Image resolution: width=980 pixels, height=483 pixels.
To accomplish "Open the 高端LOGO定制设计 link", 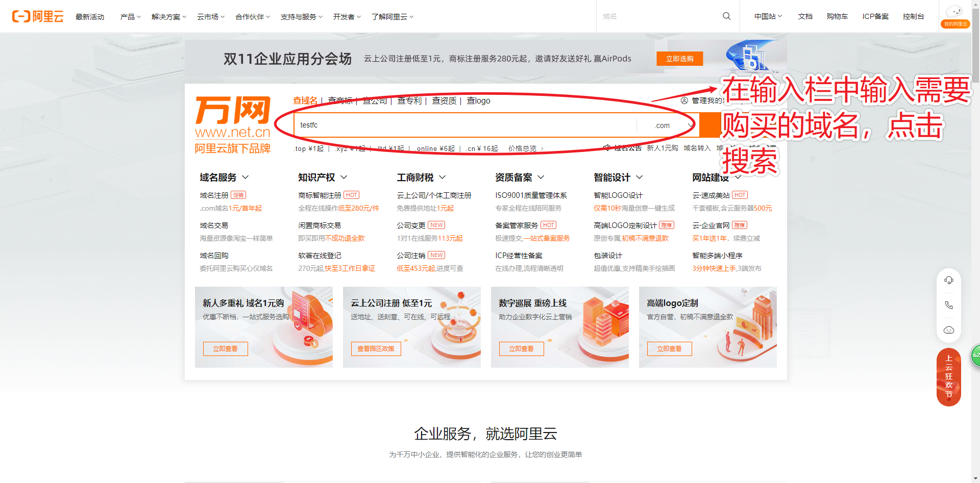I will tap(625, 225).
